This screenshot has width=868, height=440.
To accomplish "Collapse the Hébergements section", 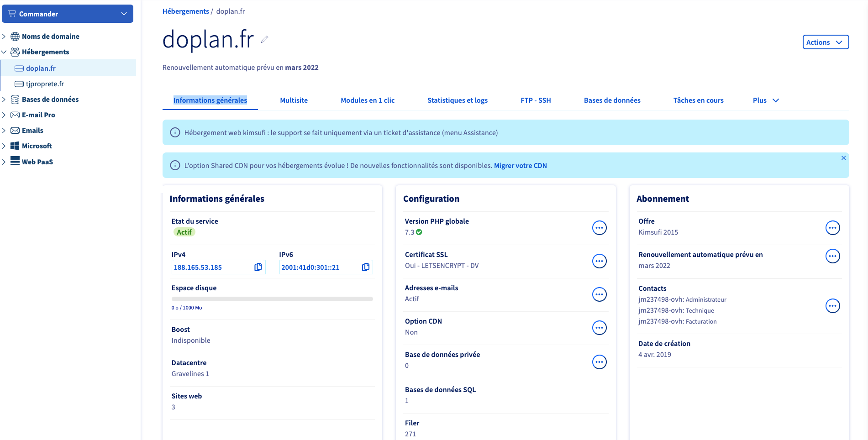I will 4,52.
